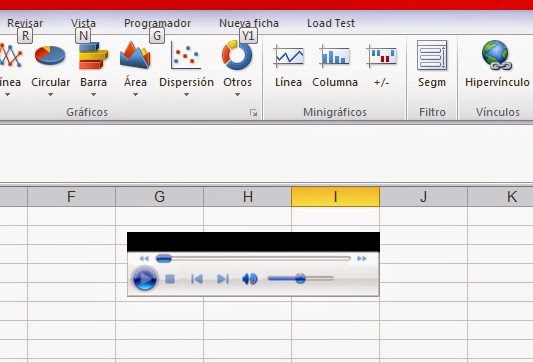Expand the Línea chart dropdown arrow in Gráficos
The width and height of the screenshot is (533, 362).
pos(7,95)
